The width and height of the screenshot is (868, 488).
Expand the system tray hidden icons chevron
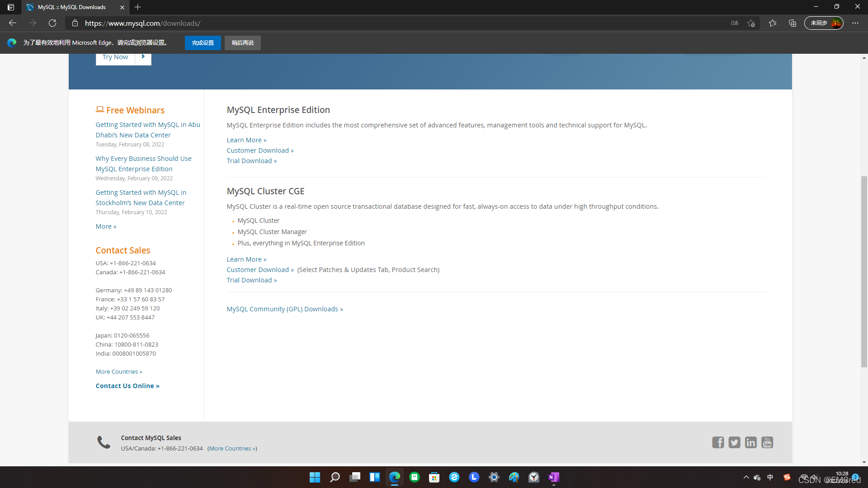tap(746, 477)
